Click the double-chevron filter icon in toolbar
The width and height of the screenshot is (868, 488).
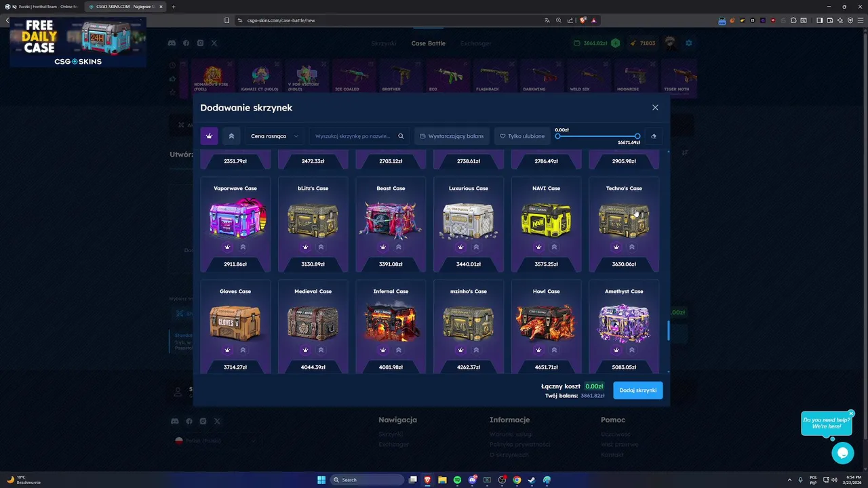231,136
